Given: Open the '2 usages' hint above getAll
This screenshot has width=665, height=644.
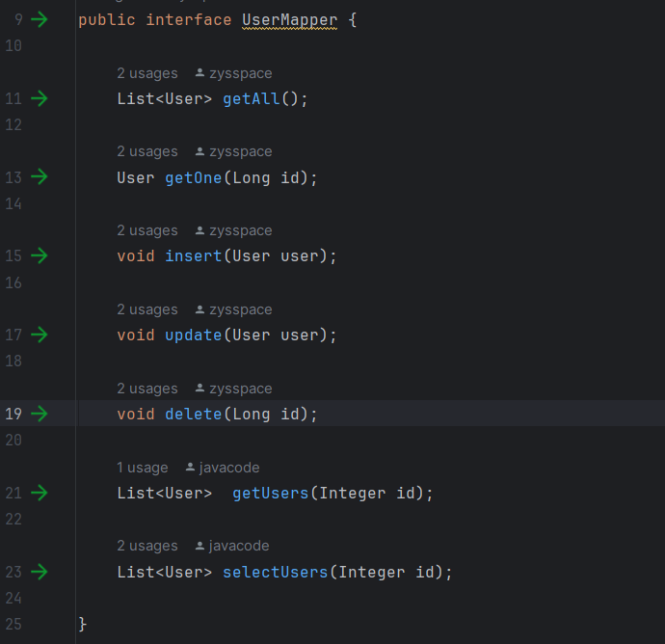Looking at the screenshot, I should (x=147, y=73).
